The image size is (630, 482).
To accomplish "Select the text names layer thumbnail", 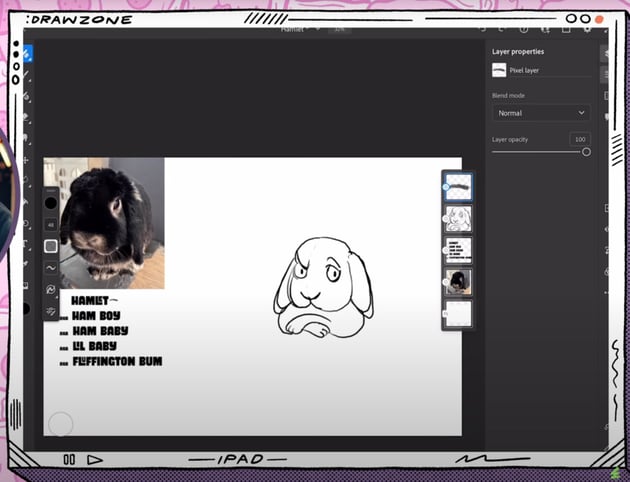I will (458, 250).
